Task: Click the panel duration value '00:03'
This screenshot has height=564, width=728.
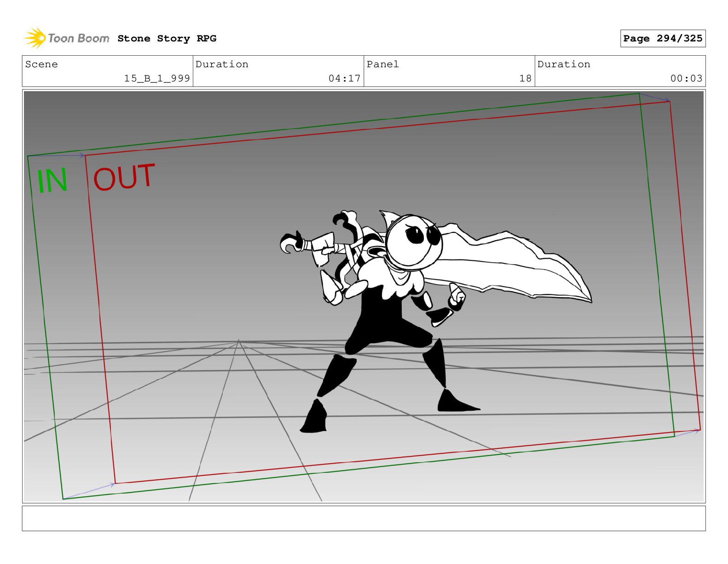Action: 686,78
